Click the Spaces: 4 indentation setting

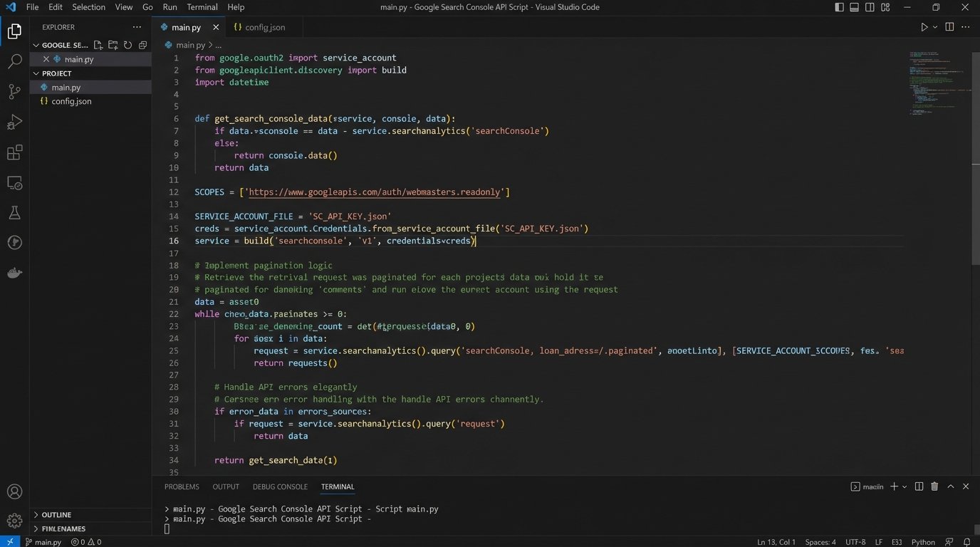(x=821, y=542)
